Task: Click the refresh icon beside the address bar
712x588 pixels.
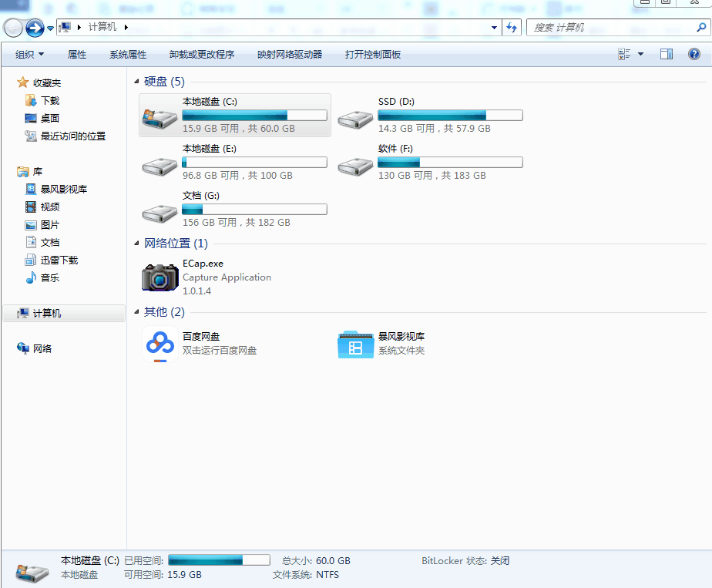Action: click(x=512, y=28)
